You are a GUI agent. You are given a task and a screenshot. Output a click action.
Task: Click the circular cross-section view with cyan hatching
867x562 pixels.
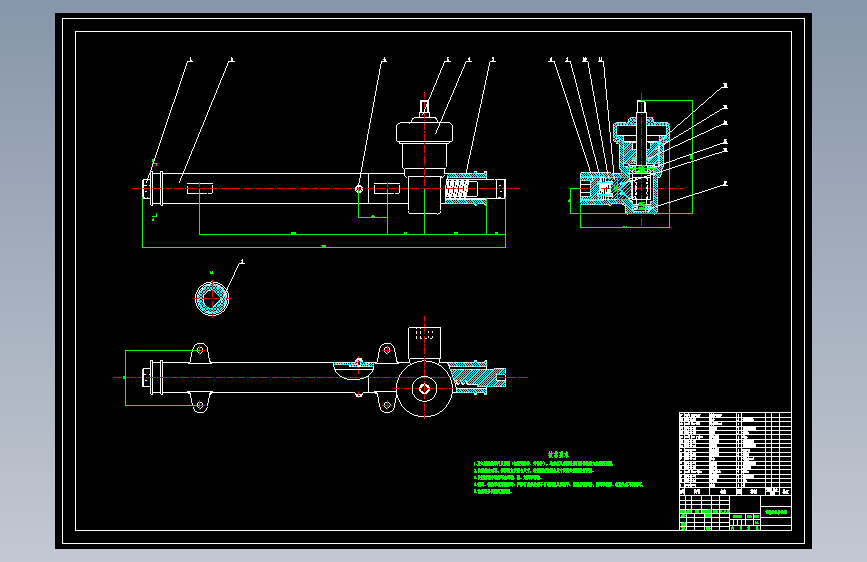point(212,299)
